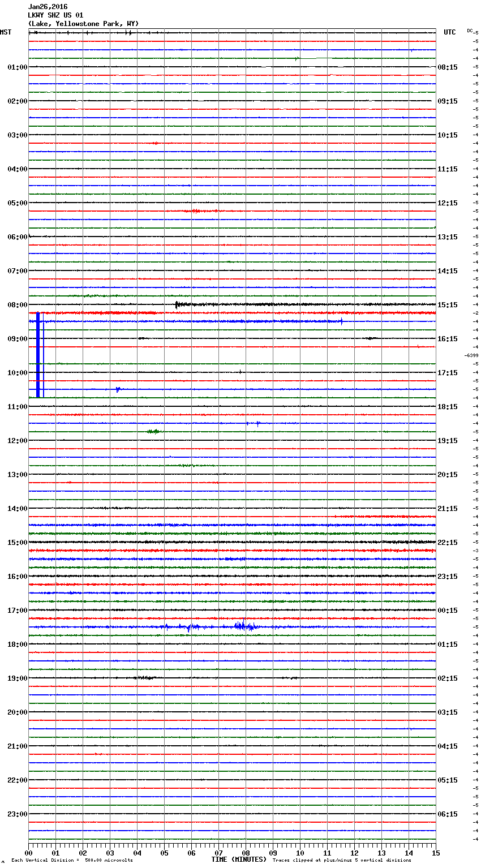Select the 08:00 MST time marker
This screenshot has height=868, width=481.
[17, 305]
